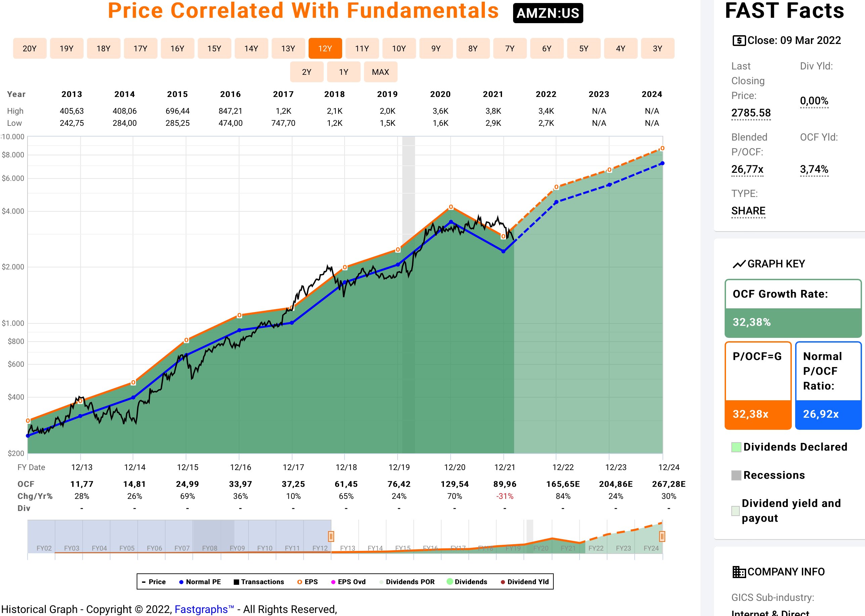Switch to the MAX time range
The image size is (865, 616).
(x=380, y=72)
